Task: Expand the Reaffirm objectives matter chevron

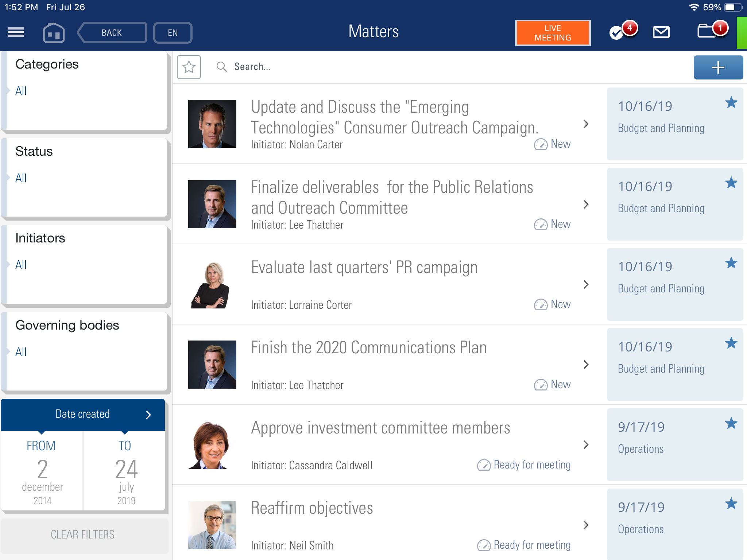Action: click(586, 525)
